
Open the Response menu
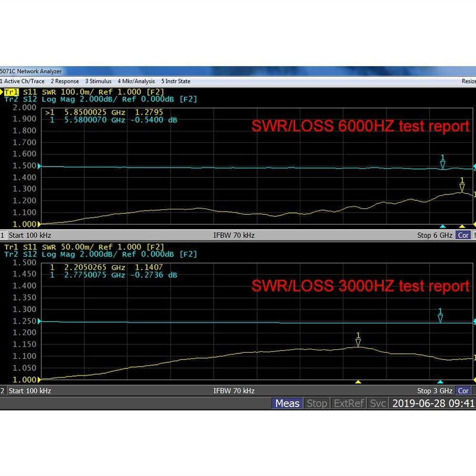(x=65, y=81)
